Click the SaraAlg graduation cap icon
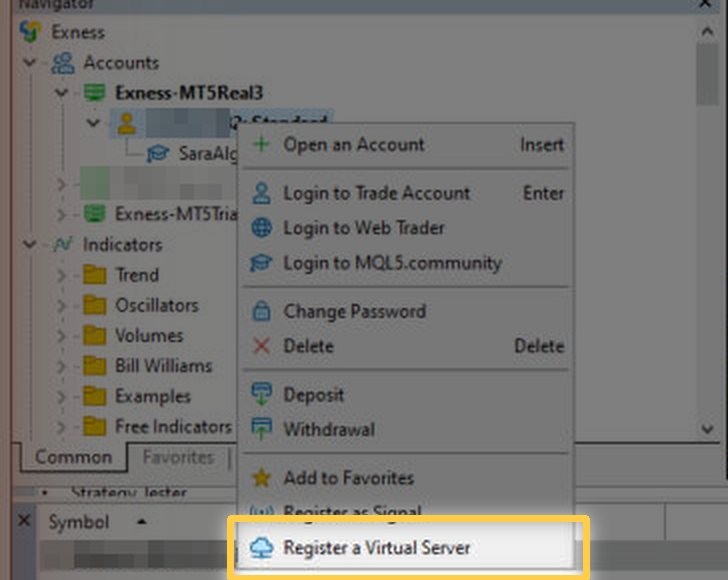 [158, 153]
